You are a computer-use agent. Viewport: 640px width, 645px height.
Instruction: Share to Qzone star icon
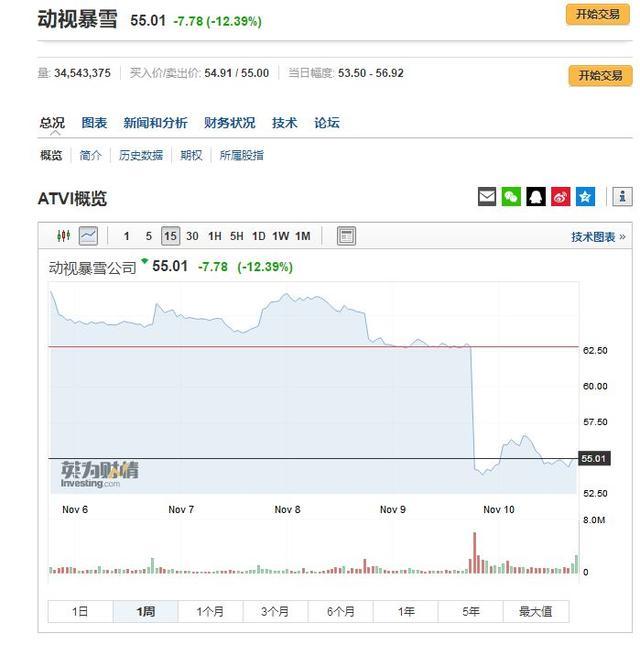point(585,197)
